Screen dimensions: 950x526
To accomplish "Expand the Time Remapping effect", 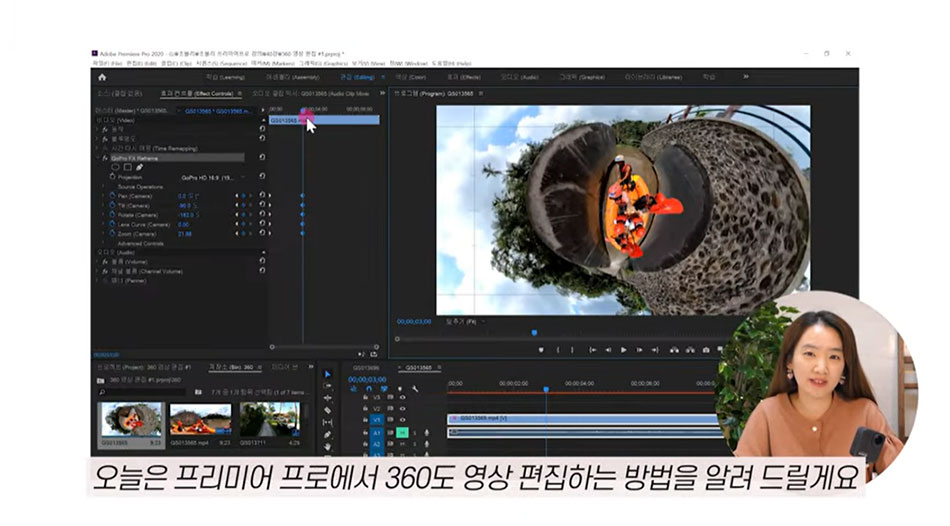I will pyautogui.click(x=98, y=148).
